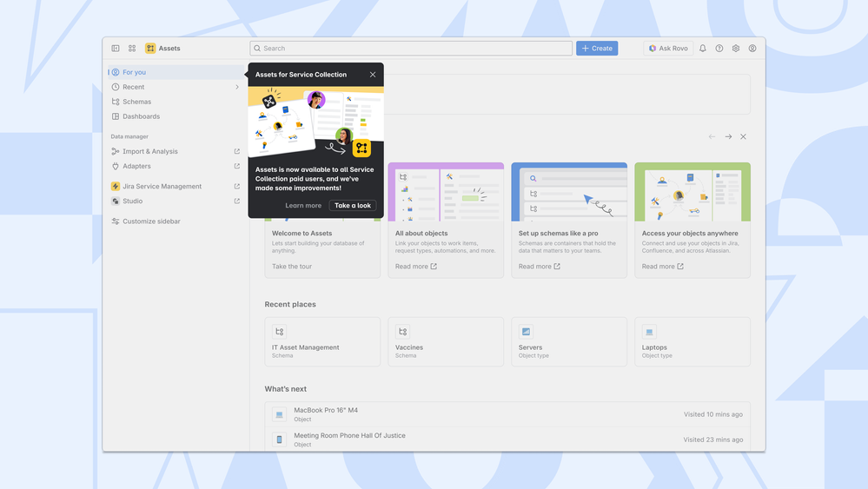868x489 pixels.
Task: Open the IT Asset Management schema card
Action: pyautogui.click(x=322, y=341)
